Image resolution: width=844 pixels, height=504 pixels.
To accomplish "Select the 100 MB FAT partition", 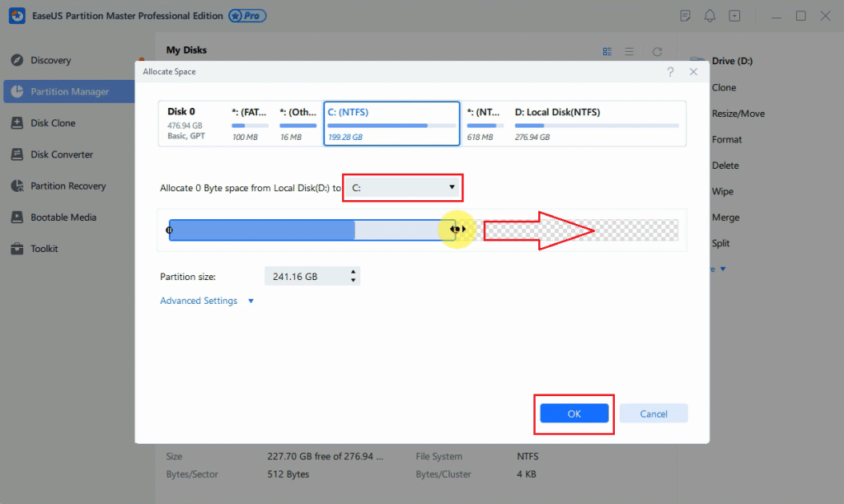I will point(250,124).
